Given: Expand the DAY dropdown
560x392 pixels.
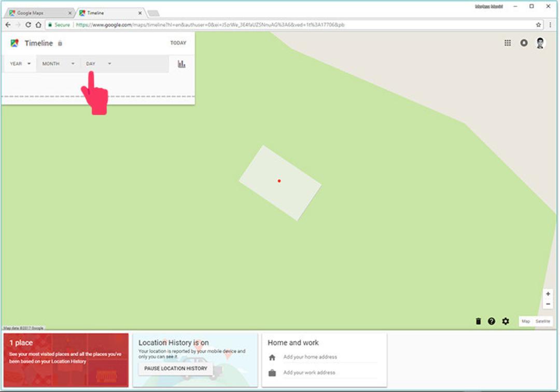Looking at the screenshot, I should [x=99, y=64].
